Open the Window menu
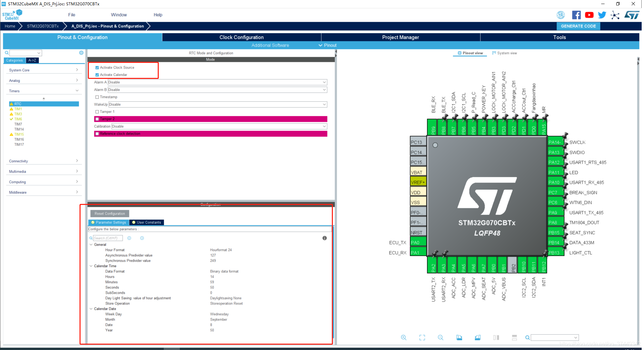644x350 pixels. click(119, 15)
